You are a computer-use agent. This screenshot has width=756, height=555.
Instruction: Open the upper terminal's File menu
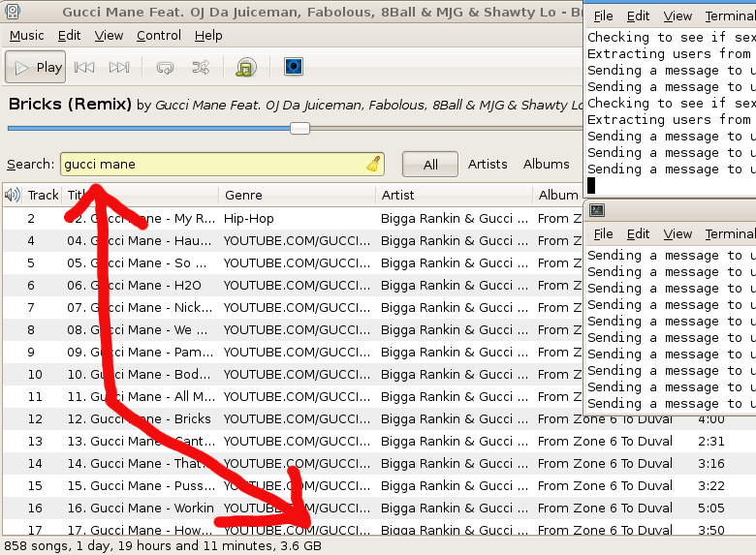(603, 16)
